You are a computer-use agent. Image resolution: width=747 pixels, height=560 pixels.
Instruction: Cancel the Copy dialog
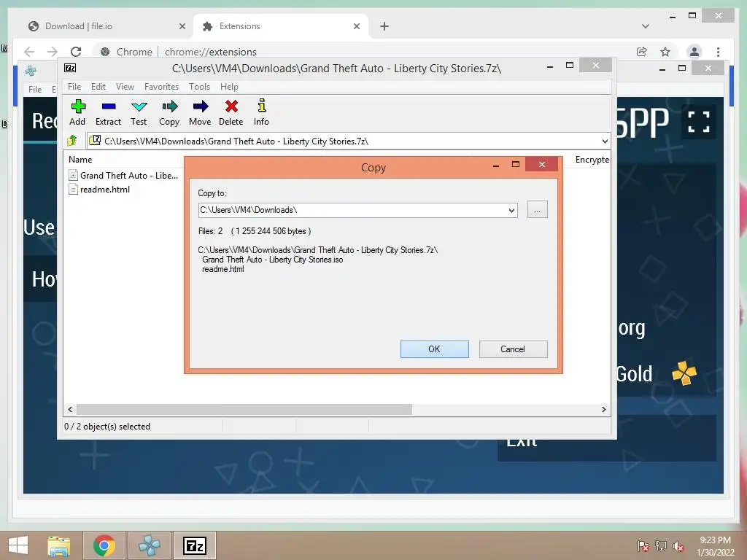pos(513,349)
